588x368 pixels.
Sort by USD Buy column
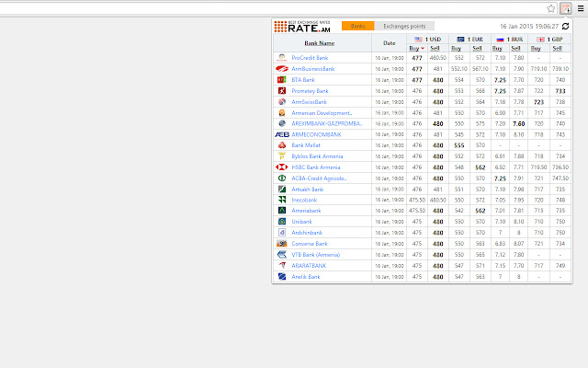pos(414,48)
